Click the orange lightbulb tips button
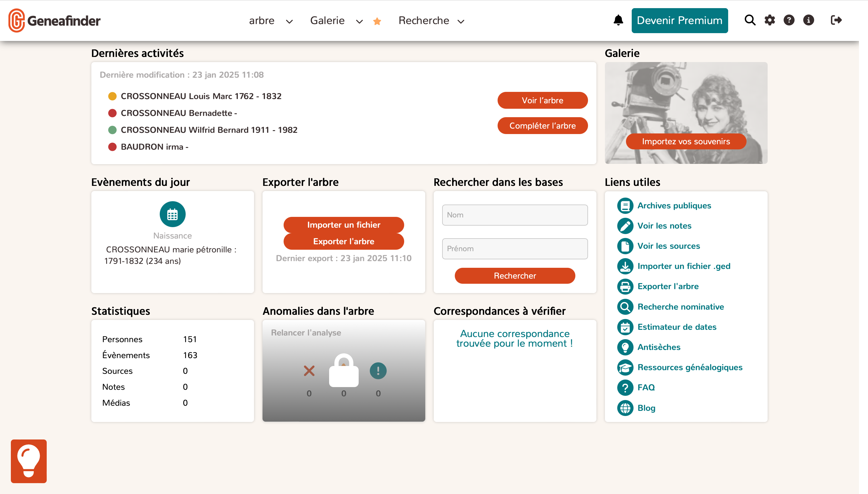The image size is (868, 494). tap(29, 461)
